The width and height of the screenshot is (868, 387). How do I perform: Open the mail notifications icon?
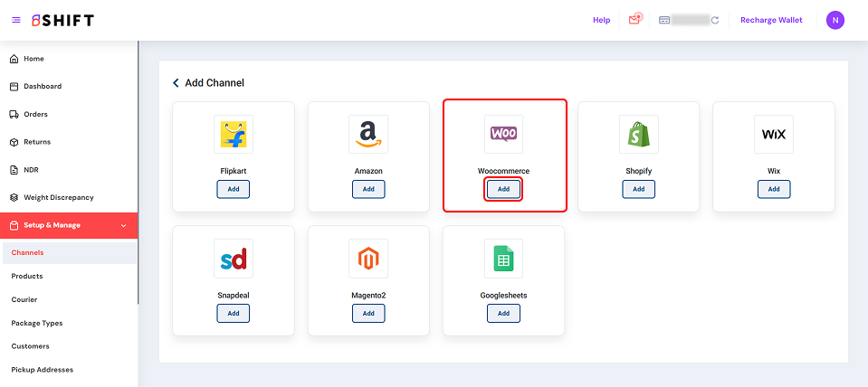[634, 20]
